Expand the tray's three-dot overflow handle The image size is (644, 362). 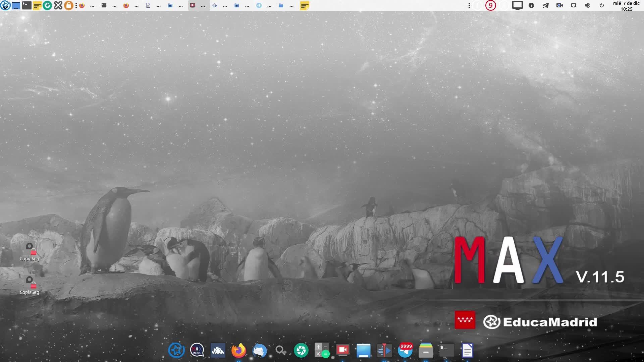[469, 5]
